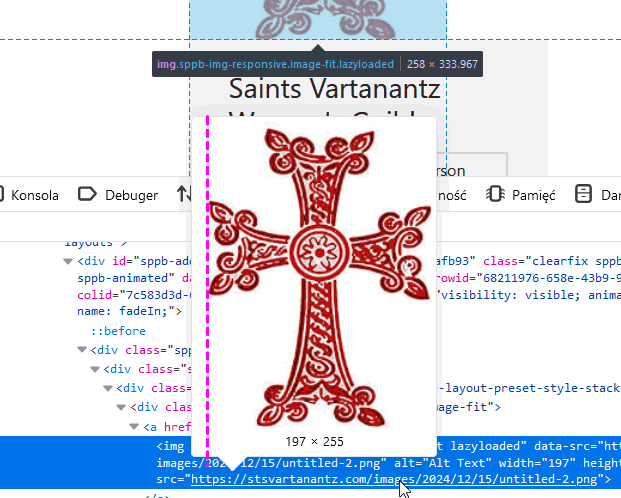Open the network panel arrows icon

(185, 195)
